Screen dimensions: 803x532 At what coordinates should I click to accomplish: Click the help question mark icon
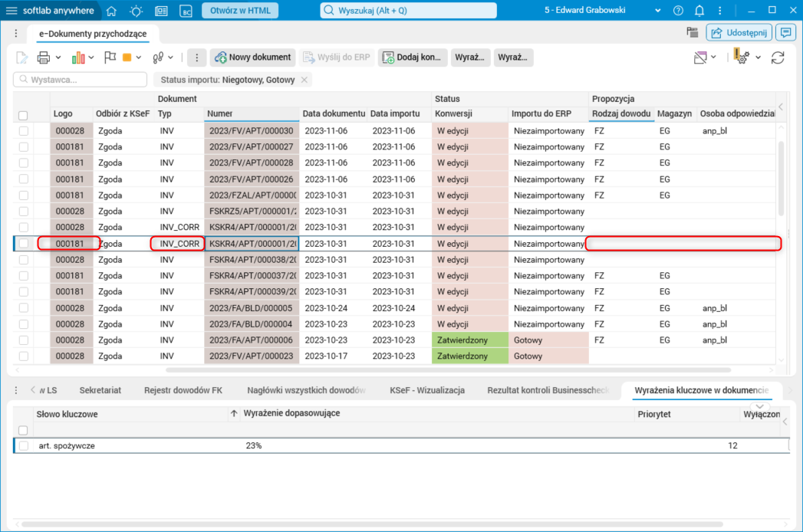(x=678, y=11)
